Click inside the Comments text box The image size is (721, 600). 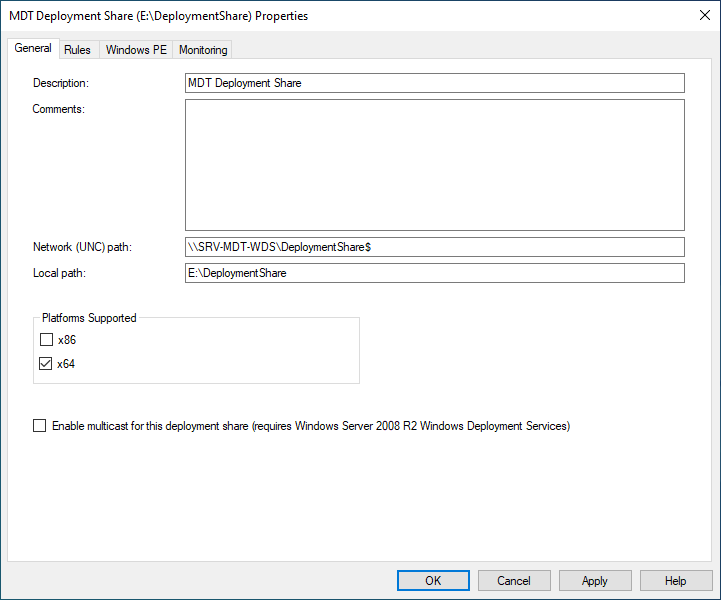(x=435, y=165)
